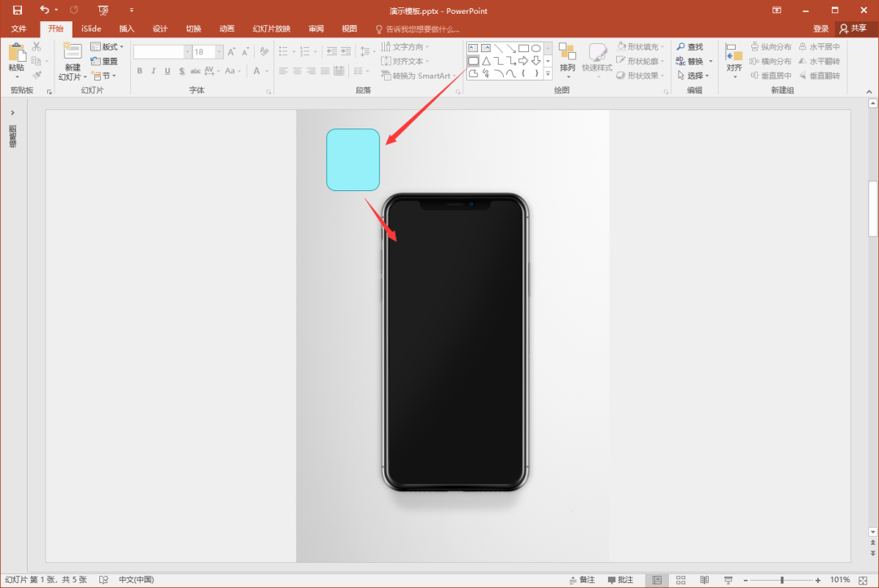Viewport: 879px width, 588px height.
Task: Select the rectangle shape in gallery
Action: coord(523,48)
